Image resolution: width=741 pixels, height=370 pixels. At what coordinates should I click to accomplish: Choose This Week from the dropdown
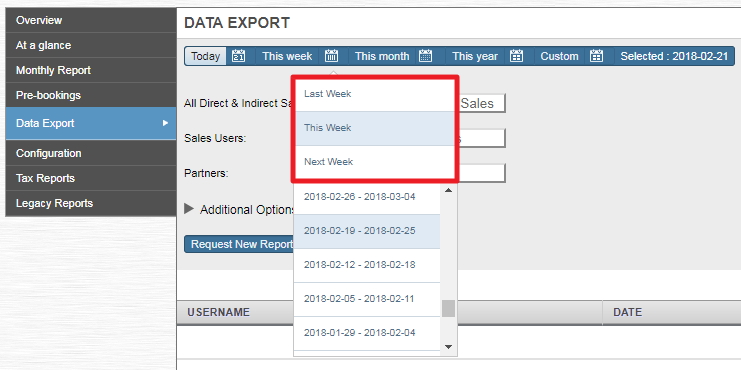(375, 128)
